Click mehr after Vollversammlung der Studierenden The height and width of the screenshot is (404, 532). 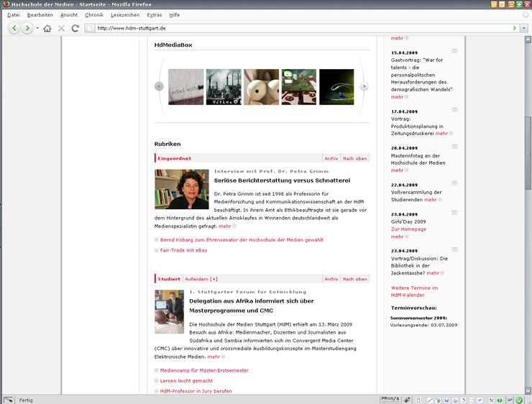[430, 199]
